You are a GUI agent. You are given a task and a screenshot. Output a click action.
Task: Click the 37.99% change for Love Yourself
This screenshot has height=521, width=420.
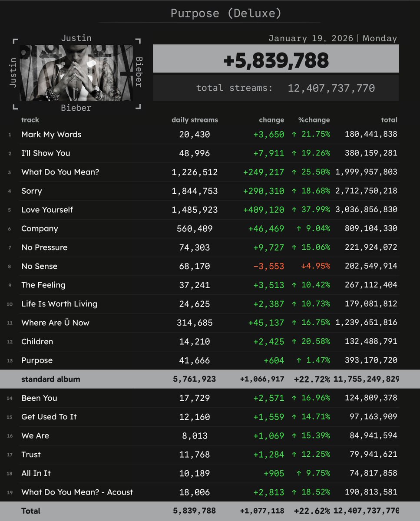click(311, 210)
